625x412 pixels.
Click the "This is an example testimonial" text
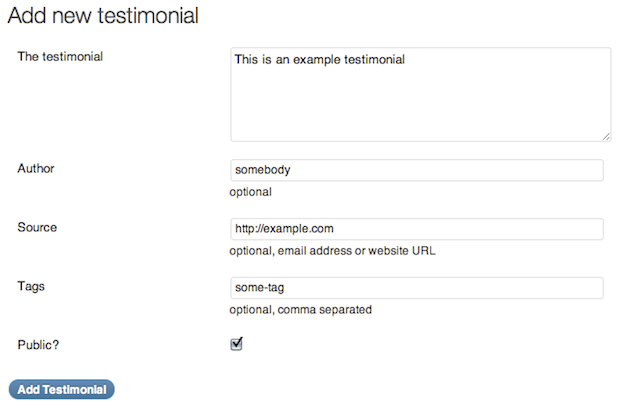(319, 60)
